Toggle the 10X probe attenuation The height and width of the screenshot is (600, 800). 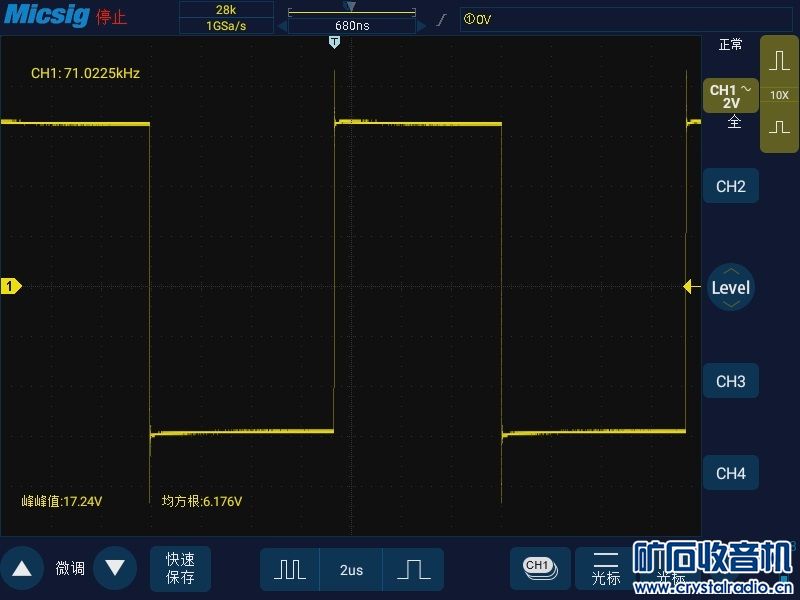coord(779,95)
